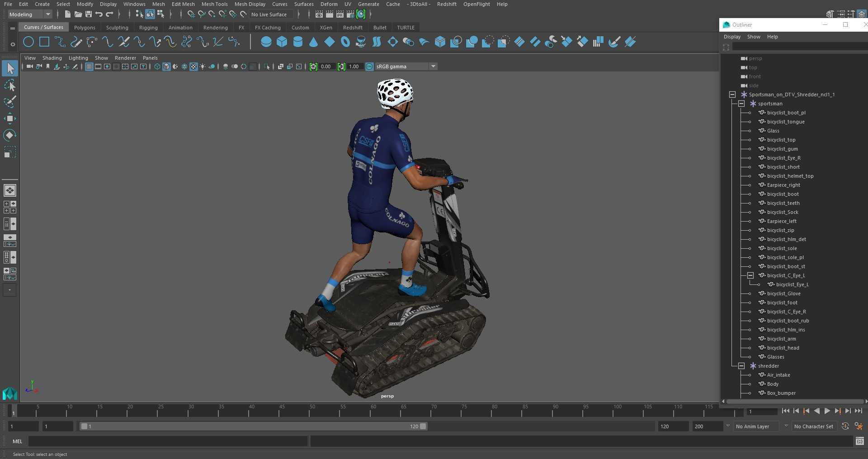Toggle isolate select in viewport
Screen dimensions: 868x459
[267, 66]
